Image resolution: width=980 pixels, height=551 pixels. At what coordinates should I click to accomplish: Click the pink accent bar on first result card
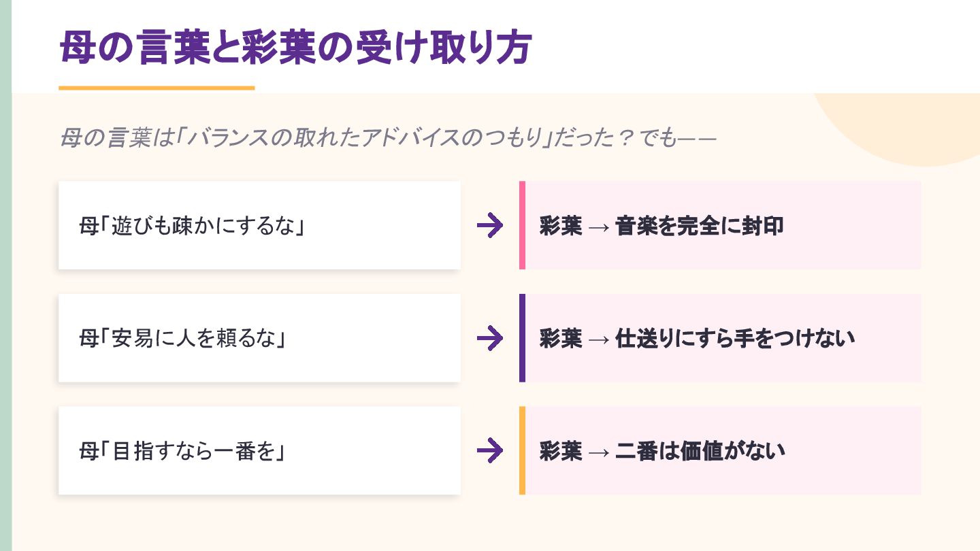pyautogui.click(x=522, y=225)
